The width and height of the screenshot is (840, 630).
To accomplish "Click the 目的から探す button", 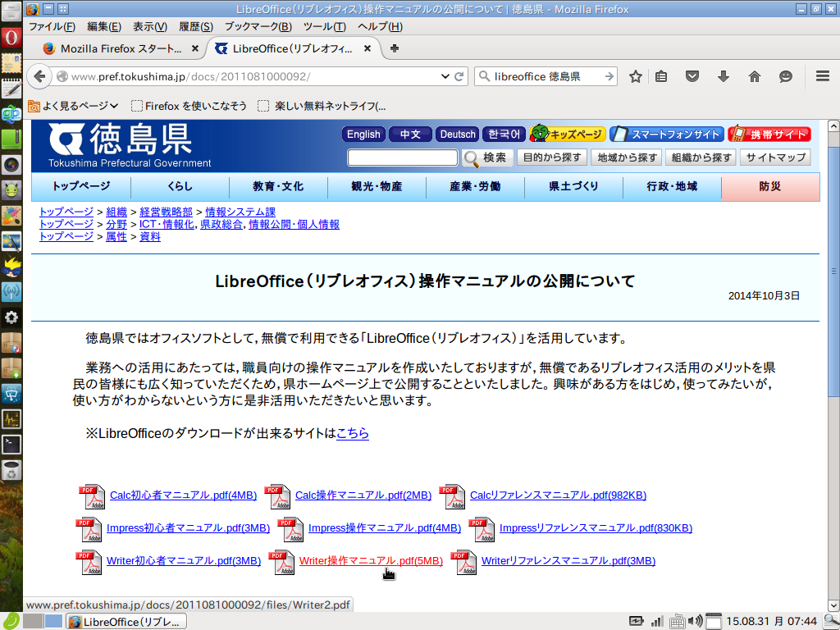I will coord(552,157).
